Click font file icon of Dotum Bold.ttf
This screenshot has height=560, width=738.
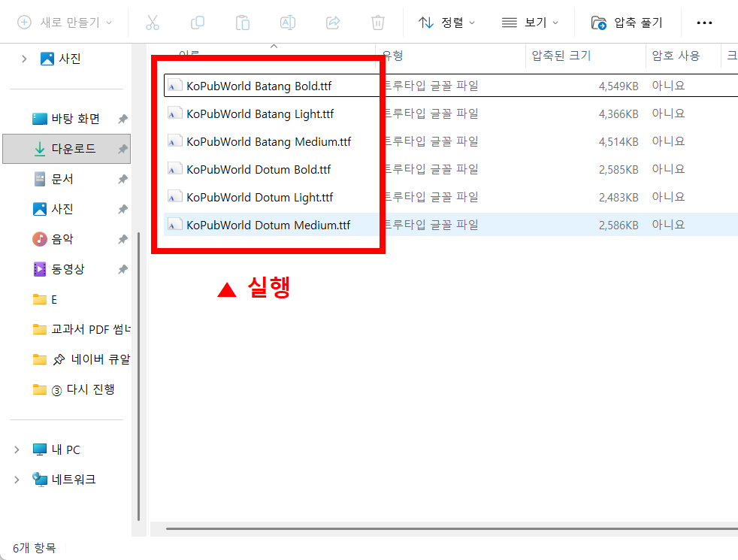pos(174,169)
